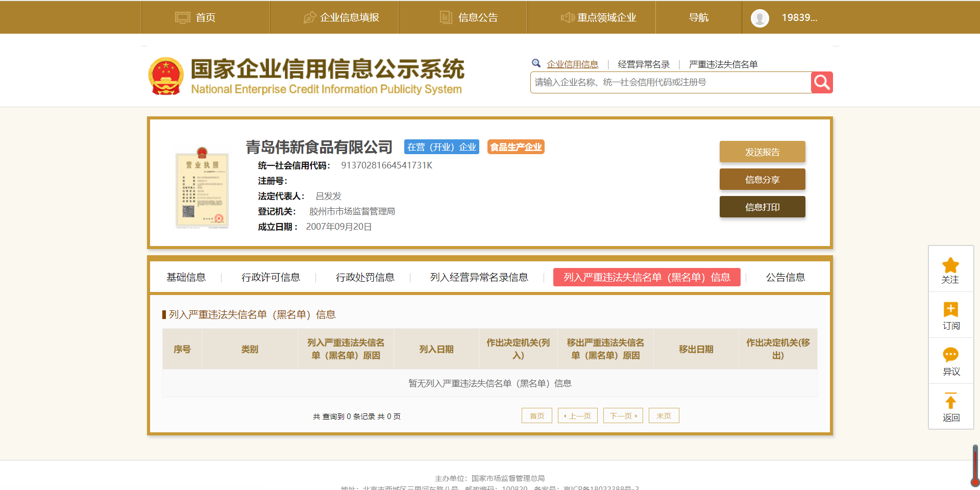Click the 下一页 pagination button

pos(623,415)
